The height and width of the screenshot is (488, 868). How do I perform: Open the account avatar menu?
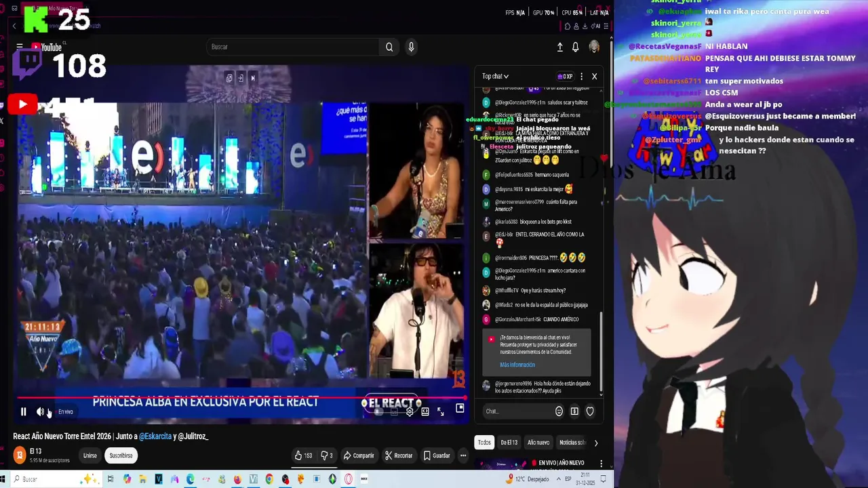point(594,47)
